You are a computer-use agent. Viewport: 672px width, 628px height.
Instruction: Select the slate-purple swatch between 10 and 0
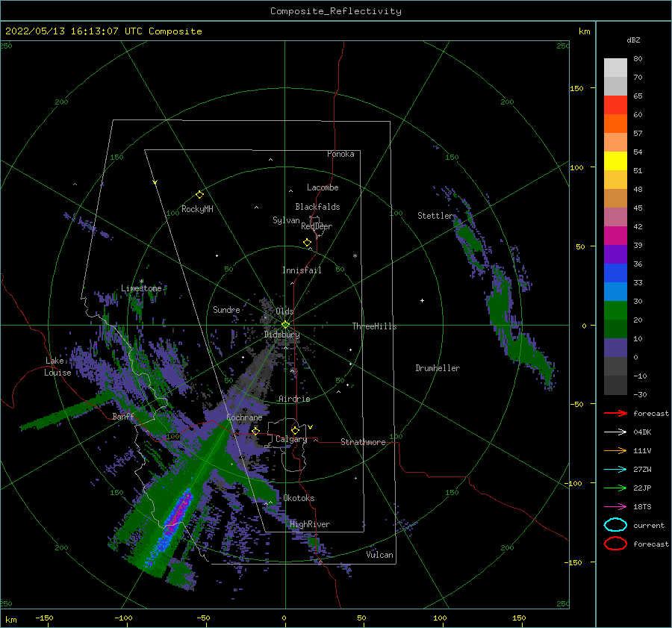615,348
